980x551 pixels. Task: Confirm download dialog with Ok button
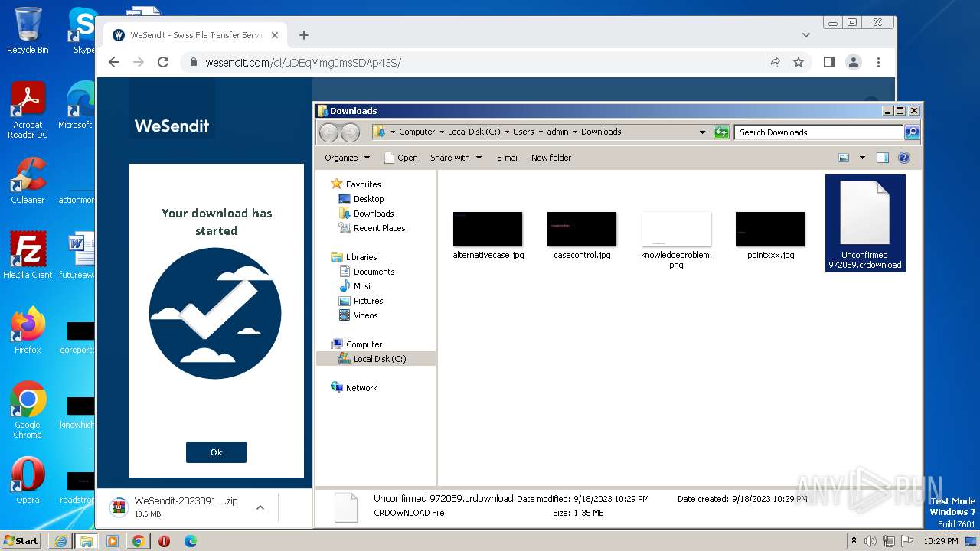tap(216, 452)
